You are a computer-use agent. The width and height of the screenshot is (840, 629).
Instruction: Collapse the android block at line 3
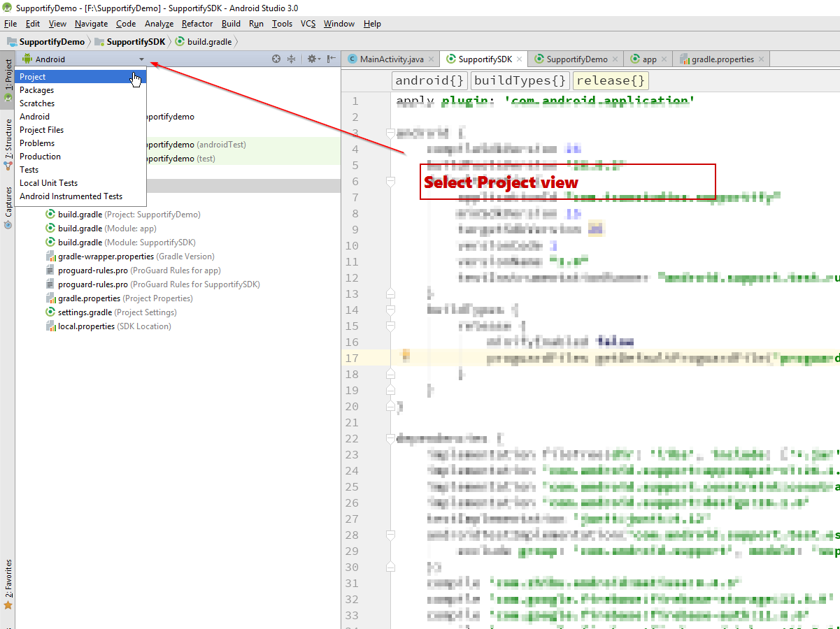(390, 133)
